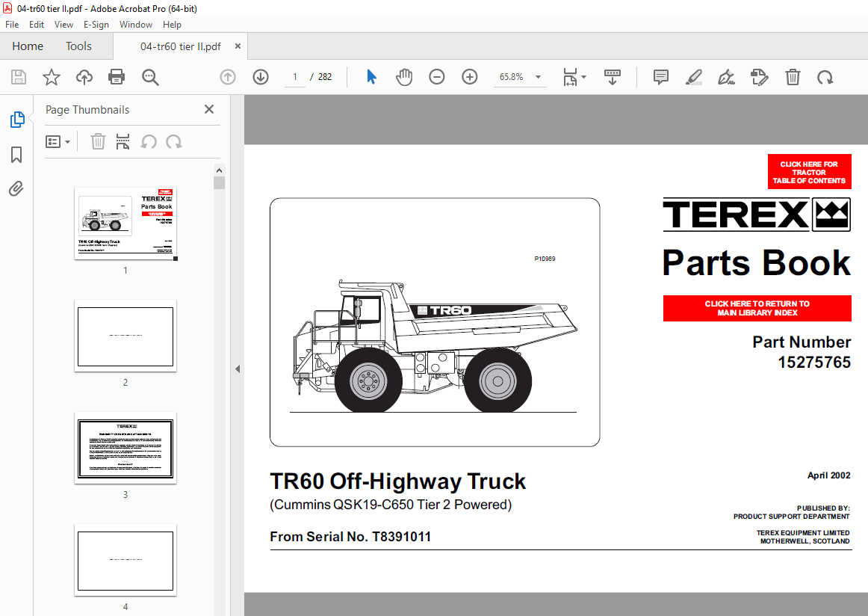Open the Bookmarks panel icon
868x616 pixels.
tap(16, 155)
